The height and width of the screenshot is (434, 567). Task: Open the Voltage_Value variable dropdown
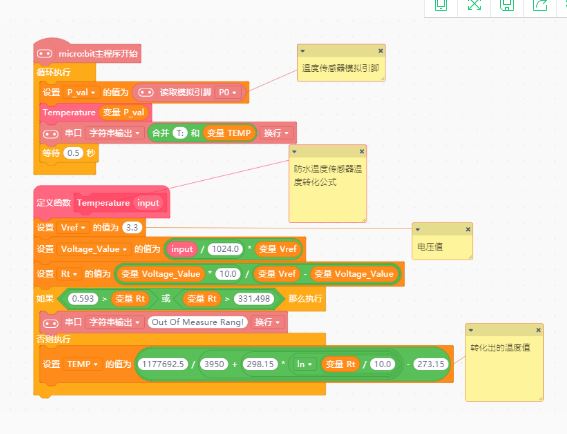click(x=94, y=249)
